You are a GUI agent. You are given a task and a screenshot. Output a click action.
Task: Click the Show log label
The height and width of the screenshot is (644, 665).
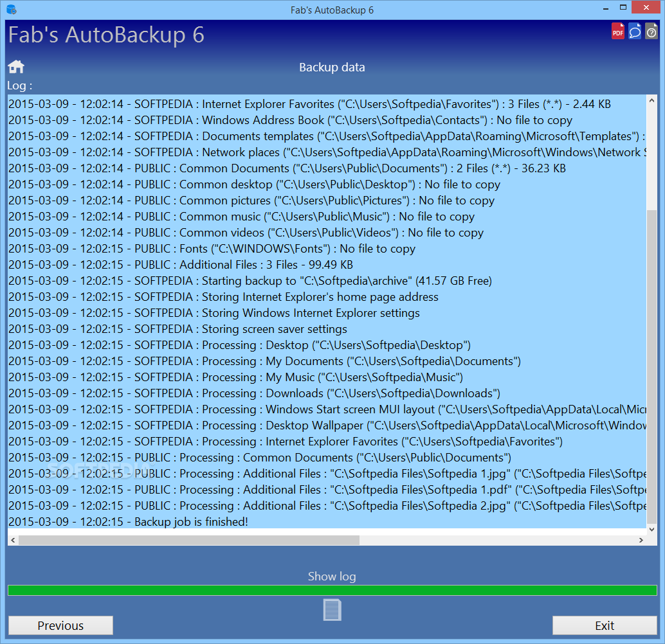click(x=332, y=576)
